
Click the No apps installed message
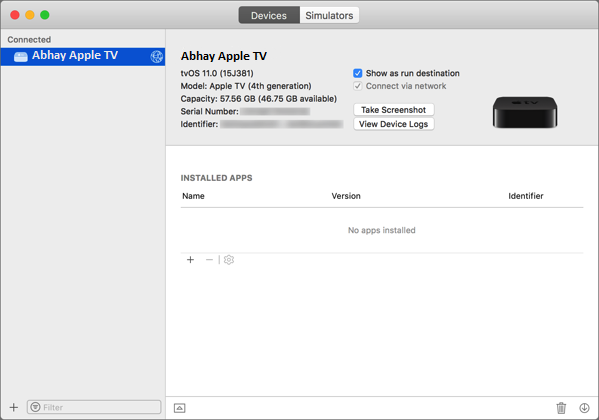click(x=382, y=230)
